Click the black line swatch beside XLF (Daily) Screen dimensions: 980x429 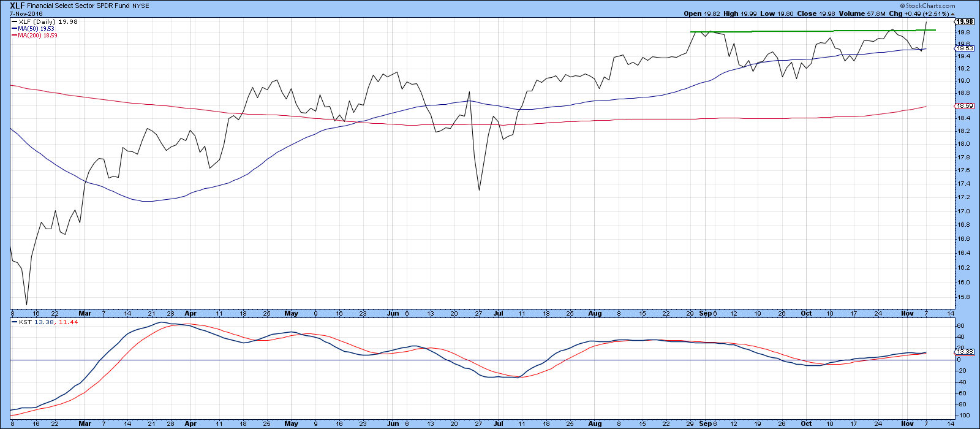(14, 21)
